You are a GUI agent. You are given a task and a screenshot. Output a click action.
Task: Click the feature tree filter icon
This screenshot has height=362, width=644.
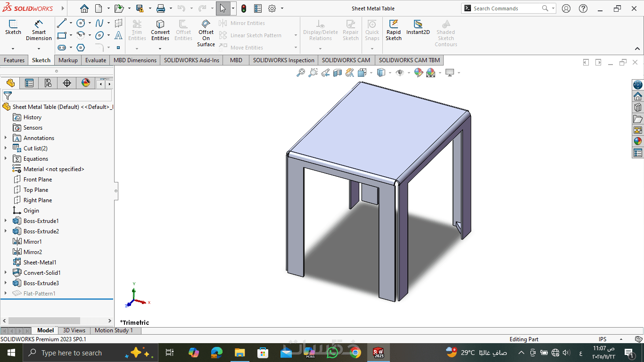[8, 96]
